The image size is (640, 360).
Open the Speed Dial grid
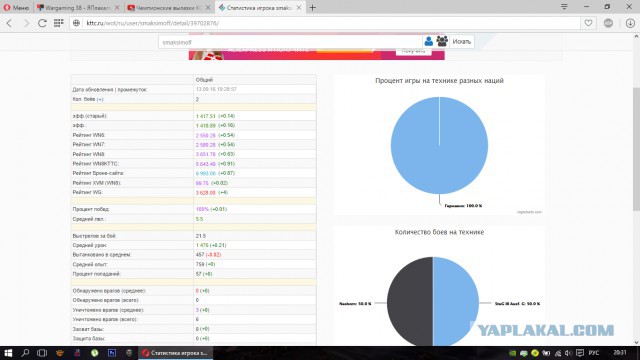(58, 23)
